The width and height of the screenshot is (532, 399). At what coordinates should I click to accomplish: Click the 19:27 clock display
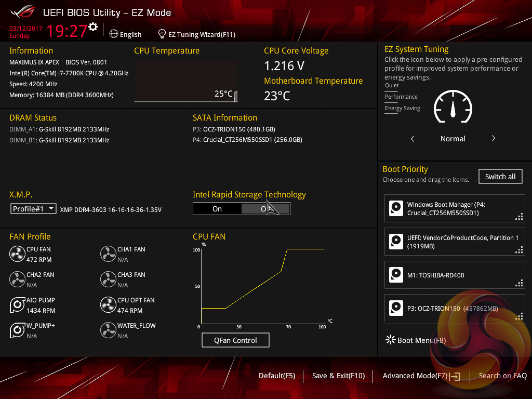click(x=67, y=31)
